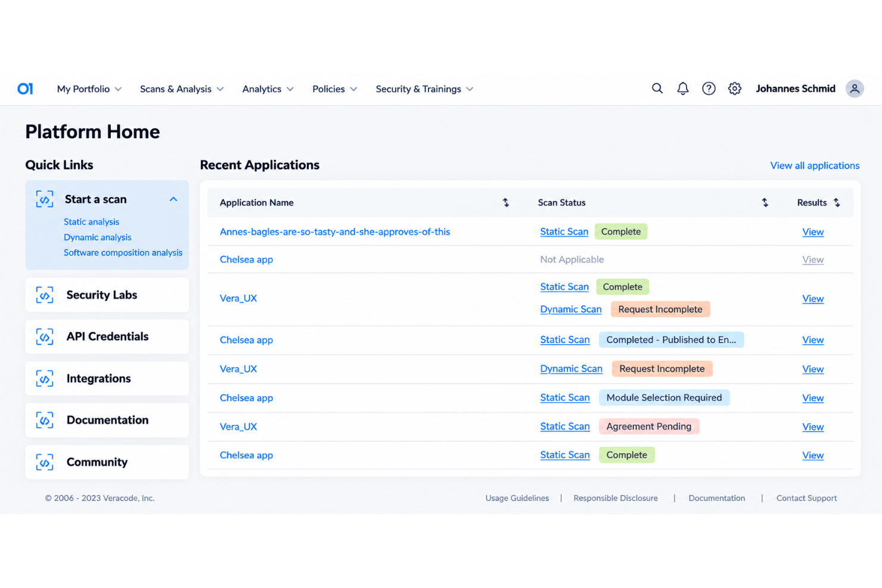The height and width of the screenshot is (588, 882).
Task: Open Usage Guidelines footer link
Action: click(517, 498)
